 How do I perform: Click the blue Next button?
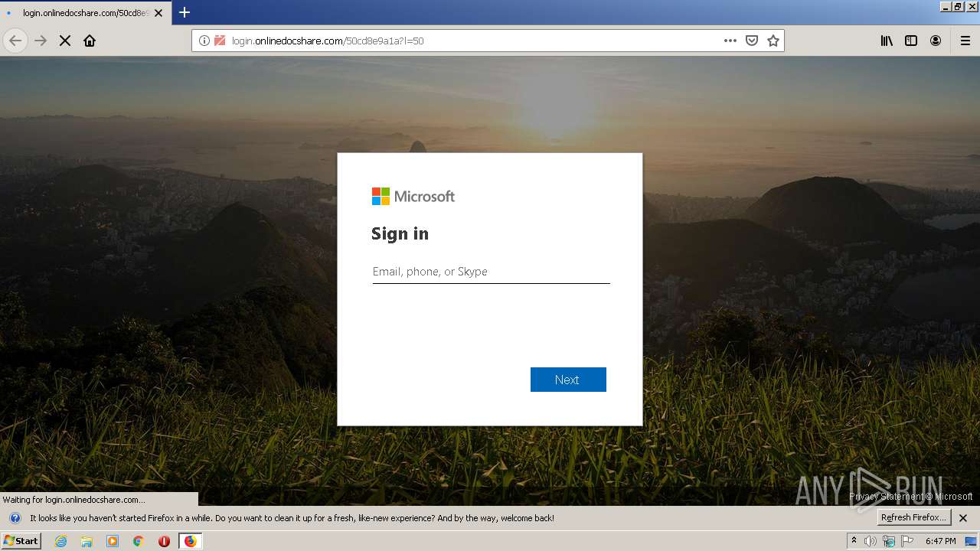pyautogui.click(x=568, y=380)
